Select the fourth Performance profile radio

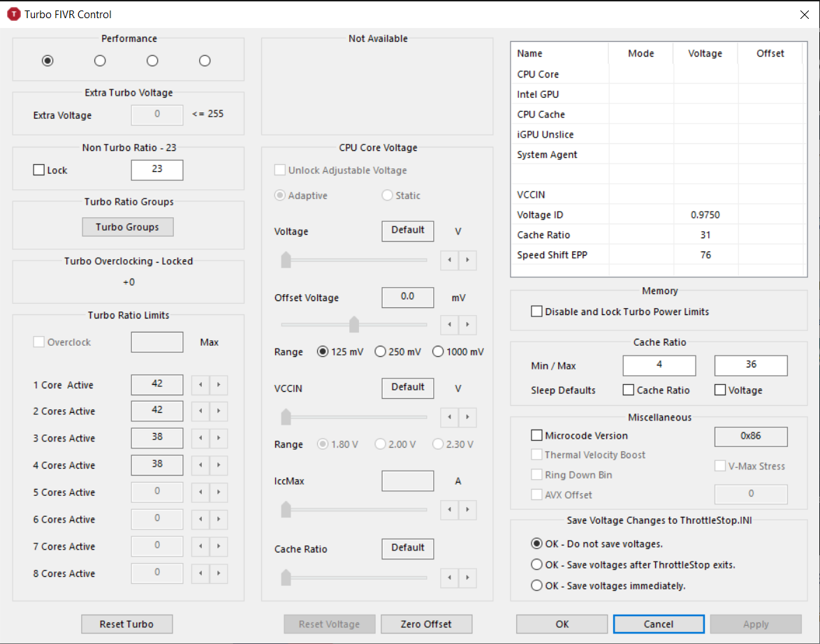pyautogui.click(x=205, y=61)
